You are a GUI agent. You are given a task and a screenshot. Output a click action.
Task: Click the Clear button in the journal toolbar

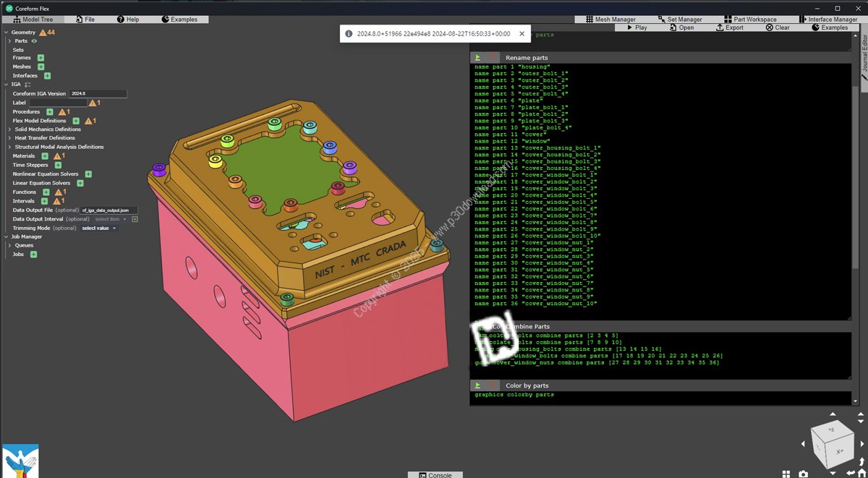coord(778,27)
